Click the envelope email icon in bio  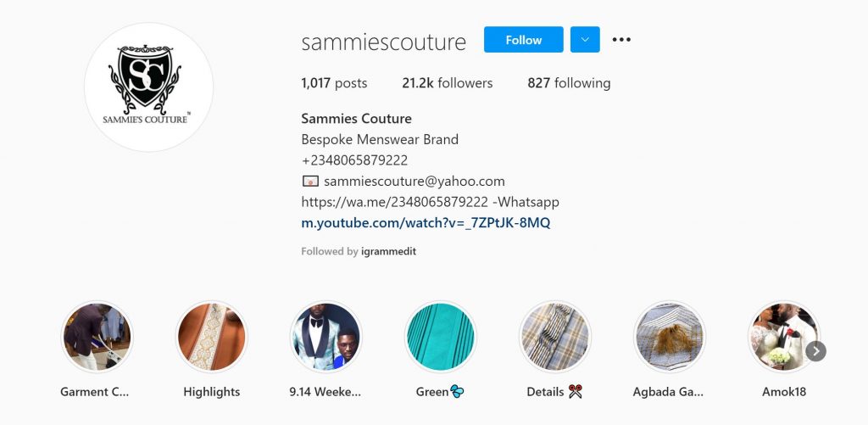click(310, 182)
